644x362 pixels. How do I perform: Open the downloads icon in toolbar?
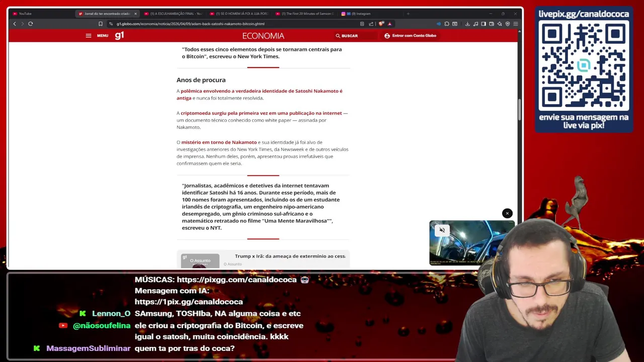[x=467, y=24]
